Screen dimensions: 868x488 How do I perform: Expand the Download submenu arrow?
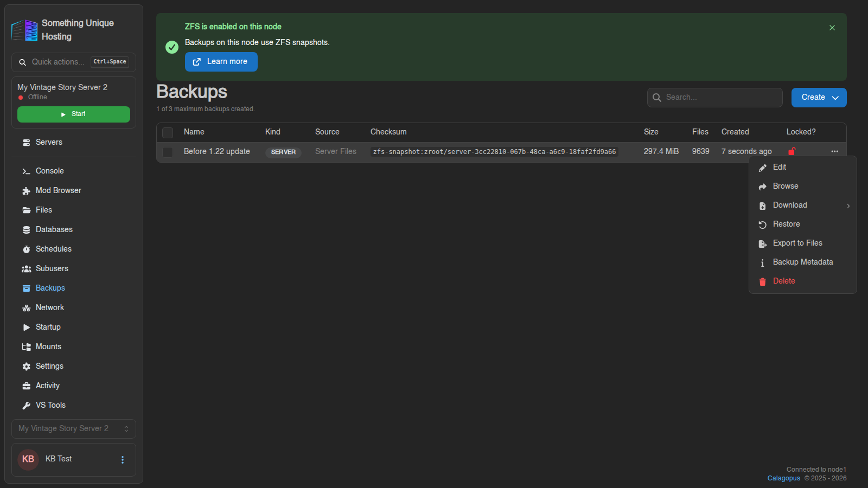[848, 206]
